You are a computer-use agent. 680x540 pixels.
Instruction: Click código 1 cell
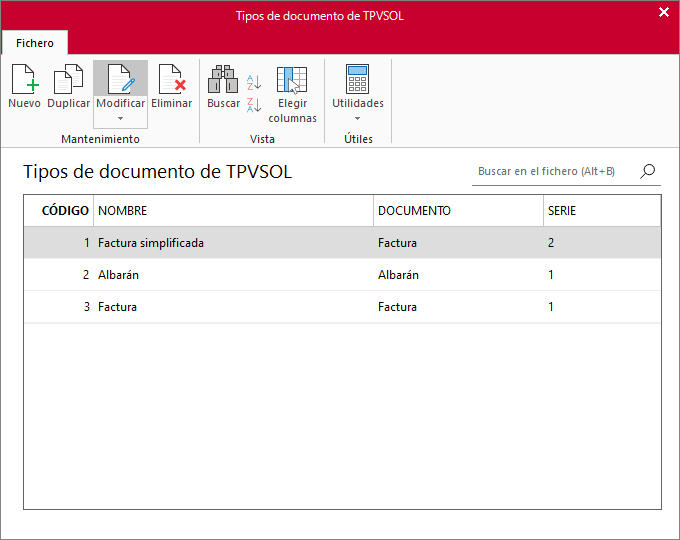click(x=59, y=243)
